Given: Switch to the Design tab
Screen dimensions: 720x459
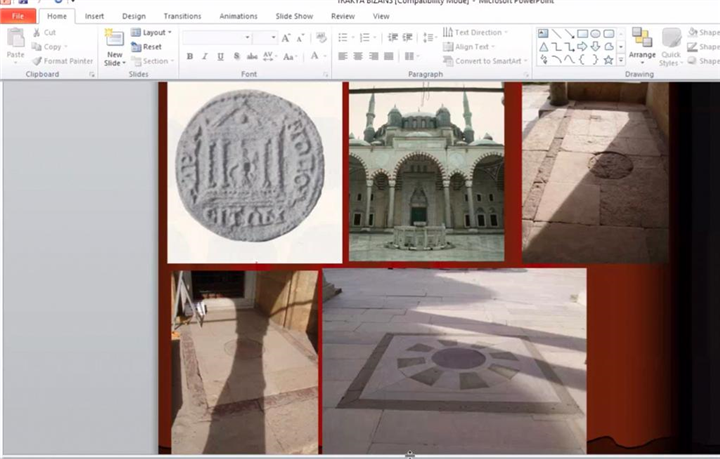Looking at the screenshot, I should pyautogui.click(x=134, y=16).
